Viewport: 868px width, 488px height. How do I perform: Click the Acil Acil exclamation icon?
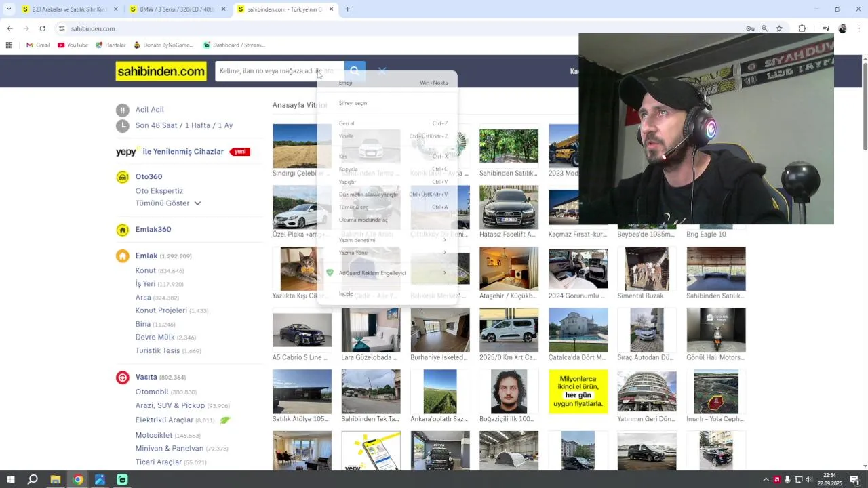pos(122,110)
